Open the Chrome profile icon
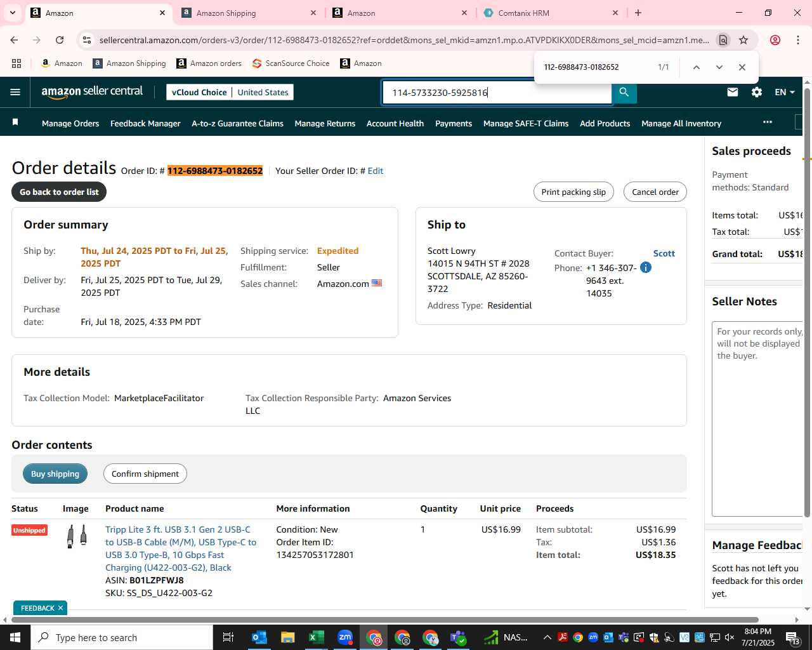This screenshot has height=650, width=812. pyautogui.click(x=775, y=40)
